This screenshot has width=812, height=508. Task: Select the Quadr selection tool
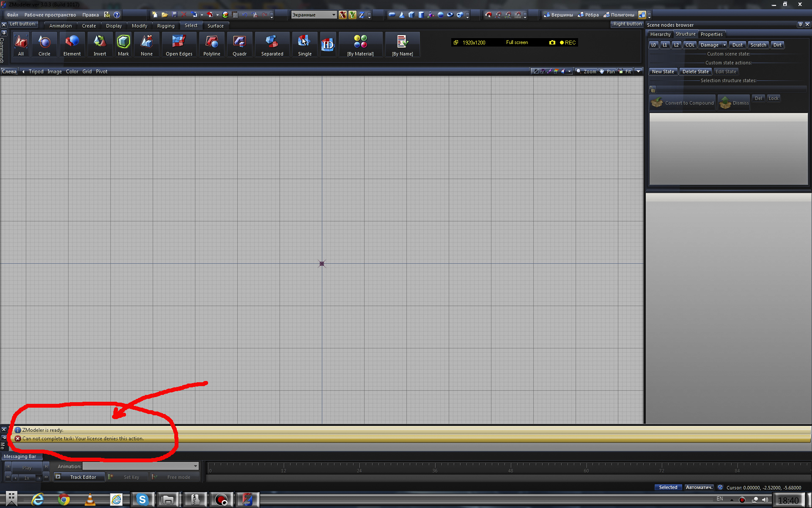click(239, 45)
